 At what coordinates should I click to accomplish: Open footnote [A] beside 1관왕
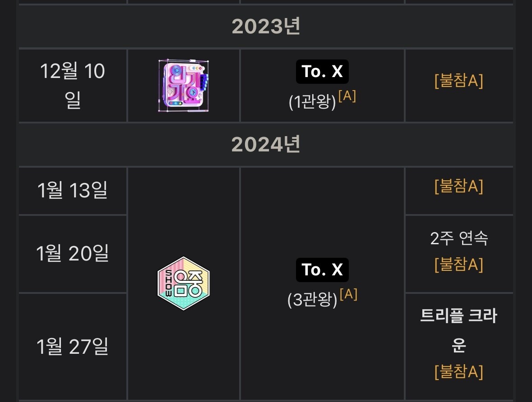pyautogui.click(x=347, y=96)
